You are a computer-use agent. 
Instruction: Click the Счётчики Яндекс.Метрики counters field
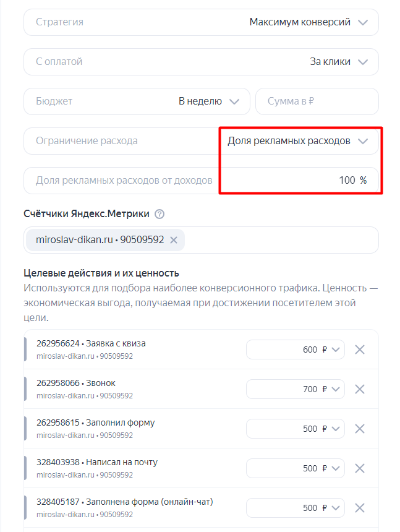coord(278,240)
